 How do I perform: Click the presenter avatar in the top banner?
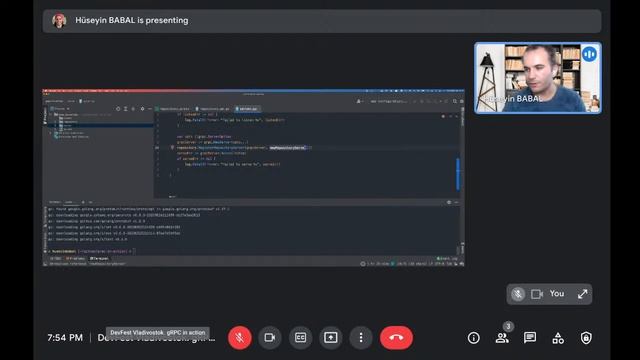pyautogui.click(x=59, y=20)
